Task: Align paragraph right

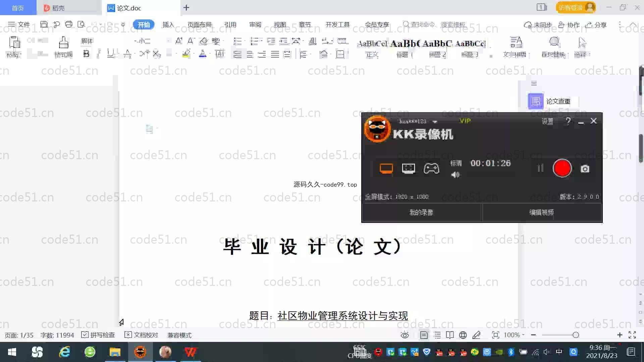Action: 262,54
